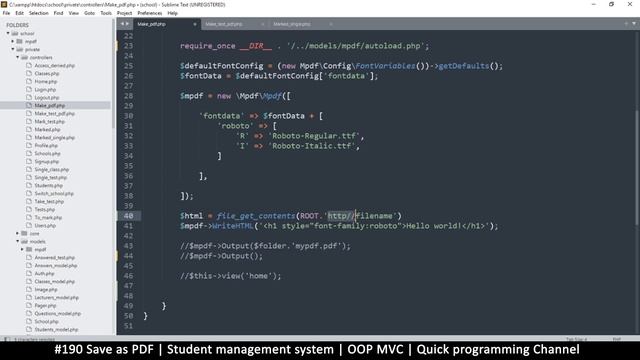This screenshot has width=640, height=360.
Task: Collapse the school root folder
Action: pyautogui.click(x=8, y=33)
